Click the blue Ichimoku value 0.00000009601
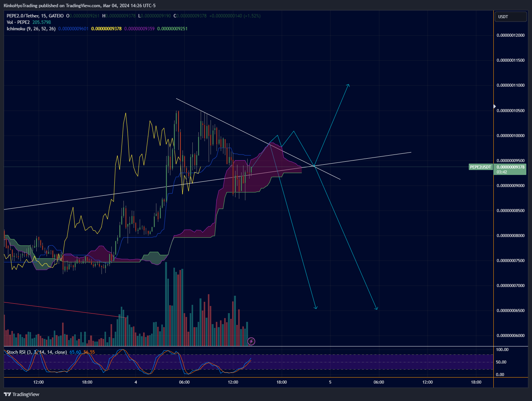Screen dimensions: 532x401 [73, 29]
